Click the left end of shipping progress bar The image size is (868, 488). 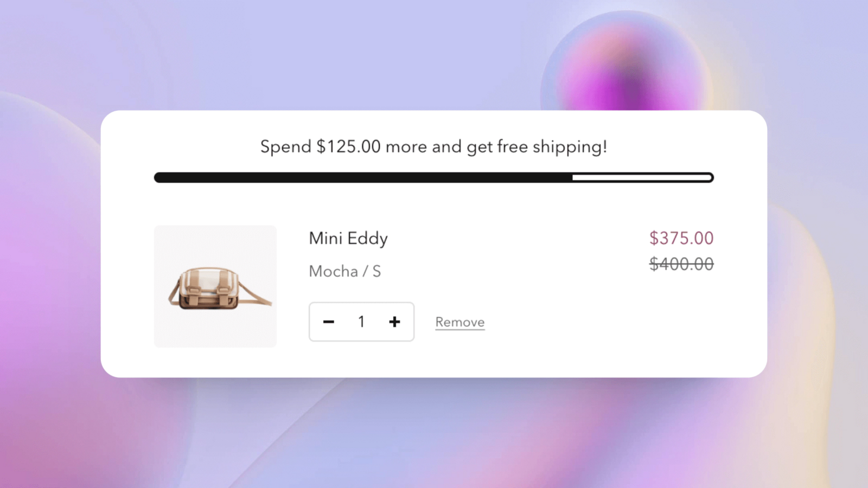click(158, 178)
